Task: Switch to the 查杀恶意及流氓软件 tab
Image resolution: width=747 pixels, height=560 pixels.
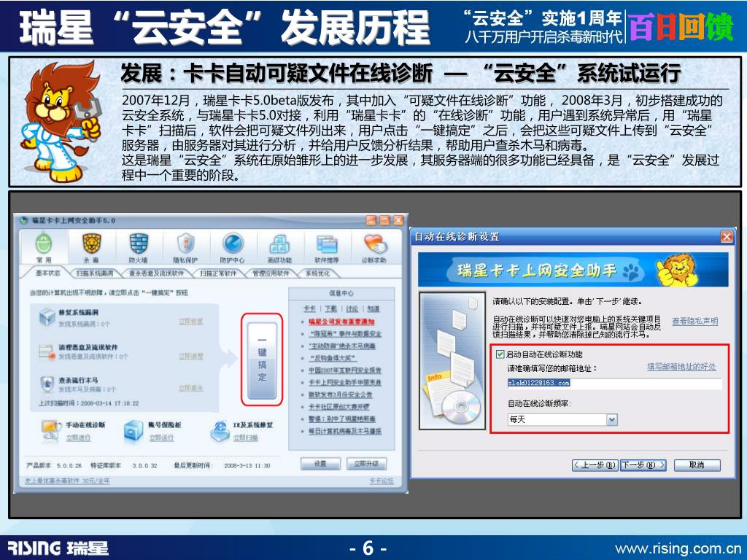Action: click(x=156, y=273)
